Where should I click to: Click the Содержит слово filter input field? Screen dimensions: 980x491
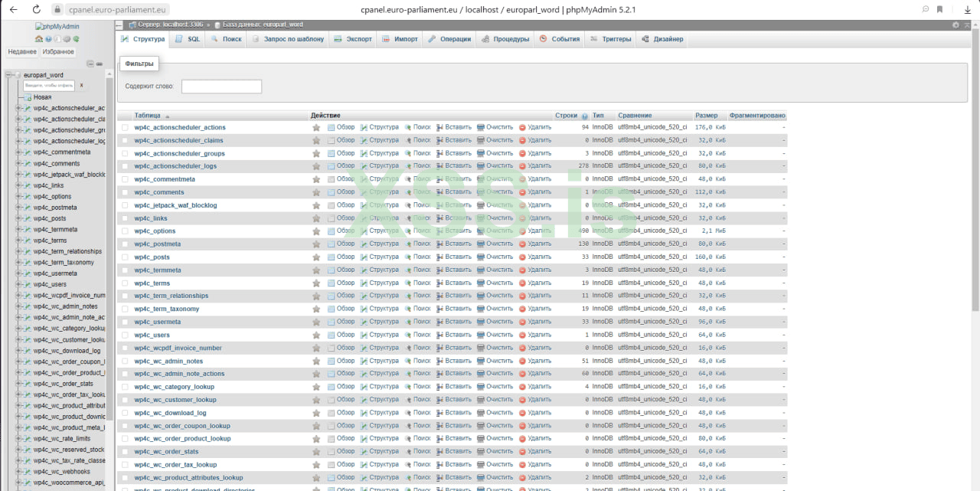221,87
